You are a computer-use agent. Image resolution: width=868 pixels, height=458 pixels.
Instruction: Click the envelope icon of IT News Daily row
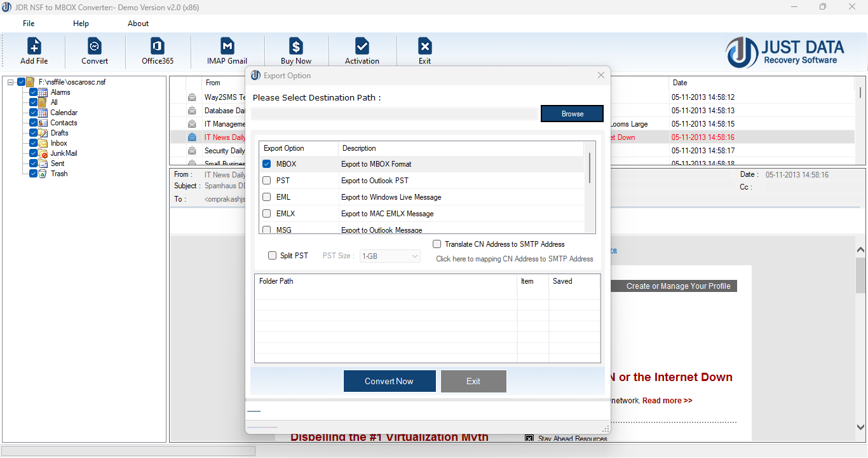(192, 137)
